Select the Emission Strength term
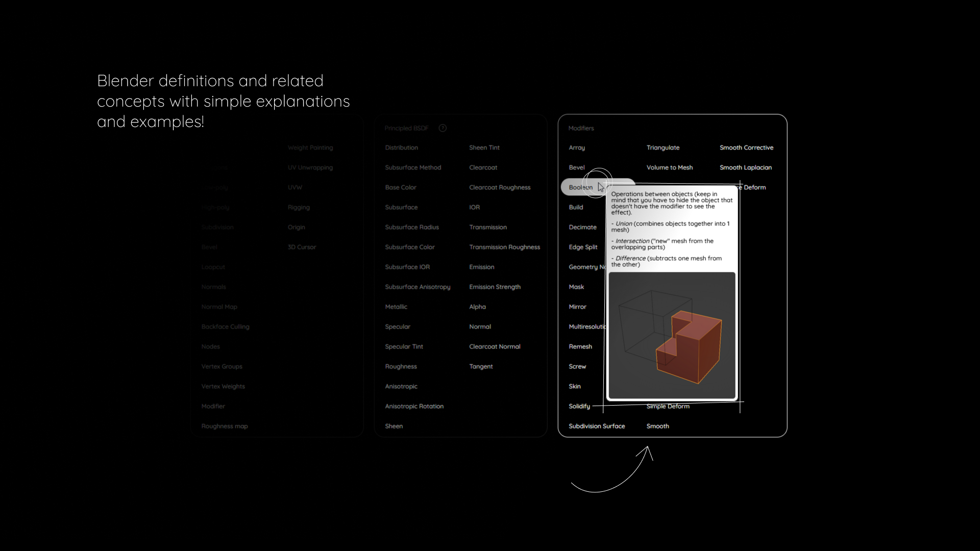The width and height of the screenshot is (980, 551). coord(495,287)
